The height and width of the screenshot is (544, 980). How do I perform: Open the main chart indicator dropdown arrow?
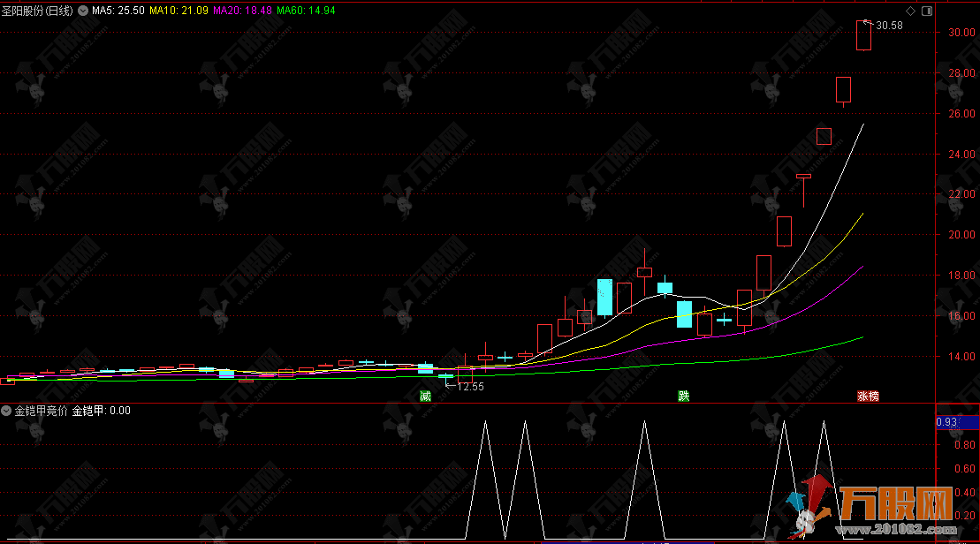coord(83,11)
